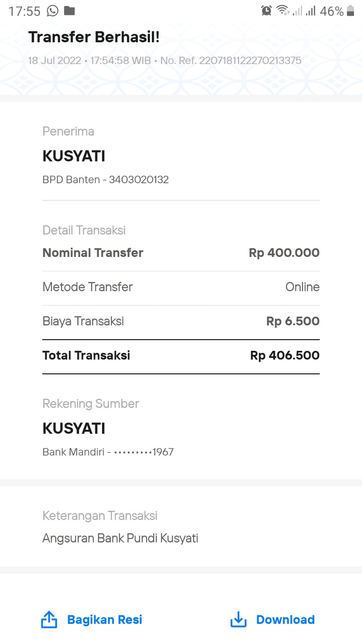The height and width of the screenshot is (644, 362).
Task: Tap the Rp 406.500 total amount
Action: pyautogui.click(x=285, y=355)
